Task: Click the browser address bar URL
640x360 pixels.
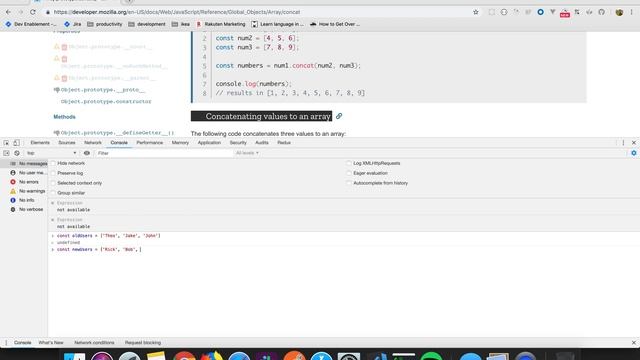Action: (x=177, y=12)
